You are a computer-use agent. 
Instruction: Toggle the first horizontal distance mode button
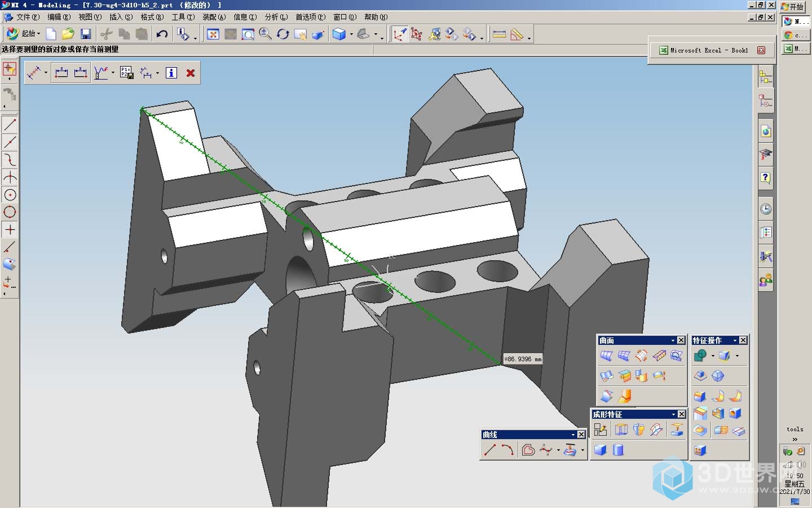61,73
